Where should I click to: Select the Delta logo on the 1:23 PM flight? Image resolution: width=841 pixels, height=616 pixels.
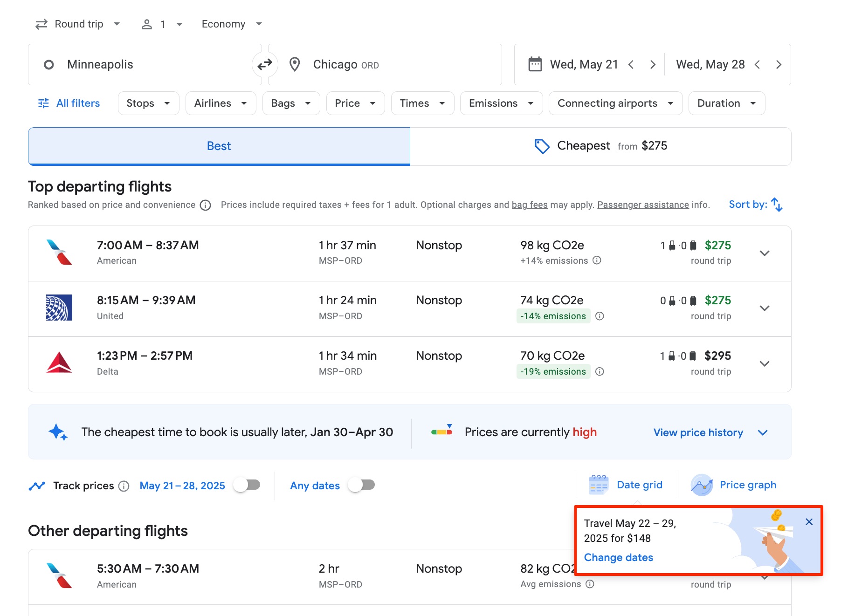tap(59, 363)
